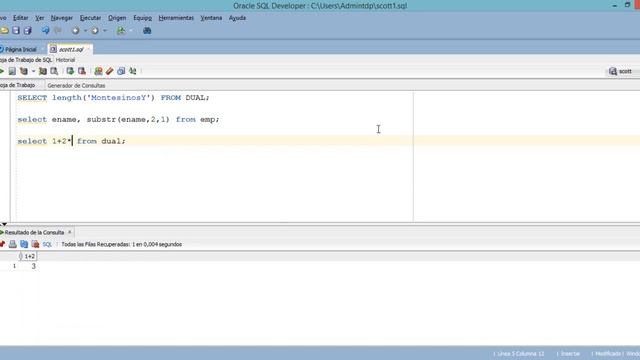Click the Todas las Filas Recuperadas status text
The image size is (640, 360).
[122, 244]
